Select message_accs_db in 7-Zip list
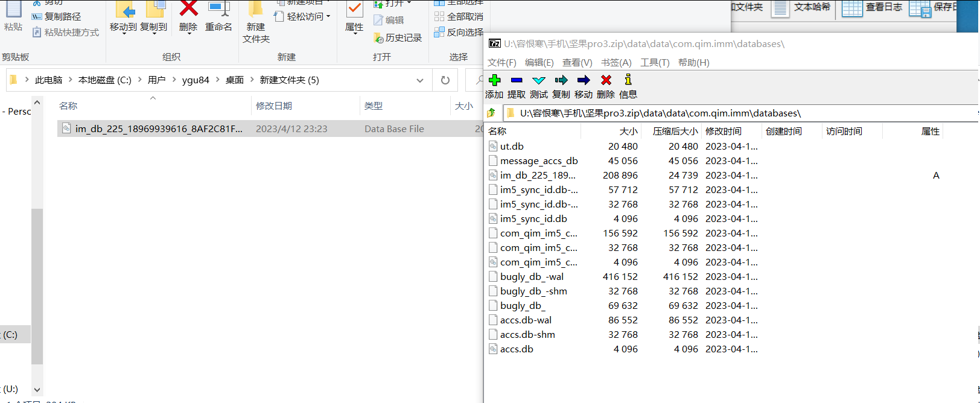 coord(539,161)
